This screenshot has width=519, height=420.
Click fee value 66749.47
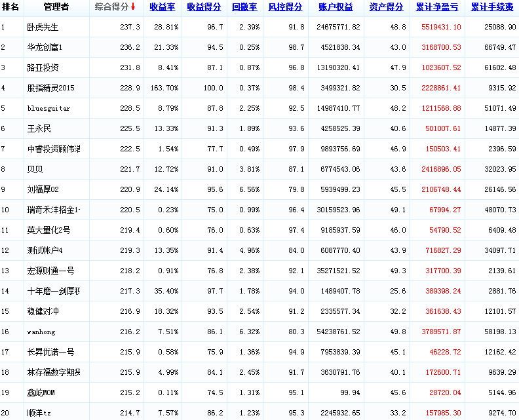tap(500, 47)
